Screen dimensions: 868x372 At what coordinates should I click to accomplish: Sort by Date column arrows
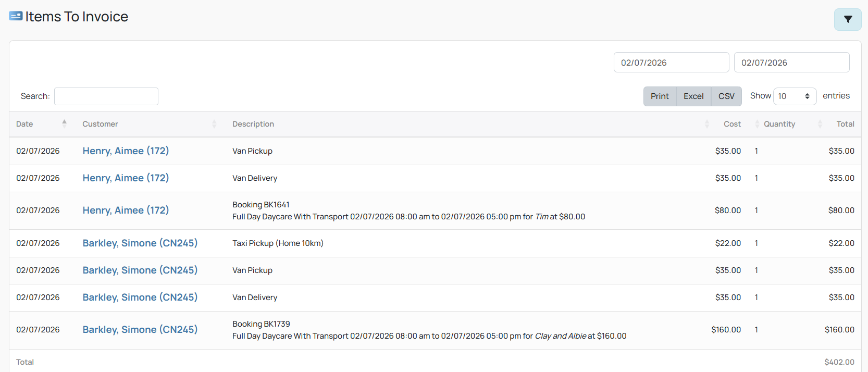click(65, 123)
